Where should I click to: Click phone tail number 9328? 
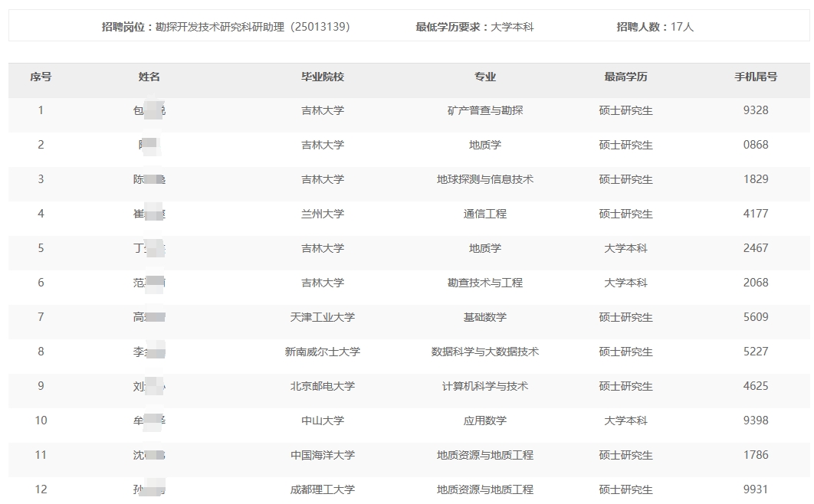point(756,110)
